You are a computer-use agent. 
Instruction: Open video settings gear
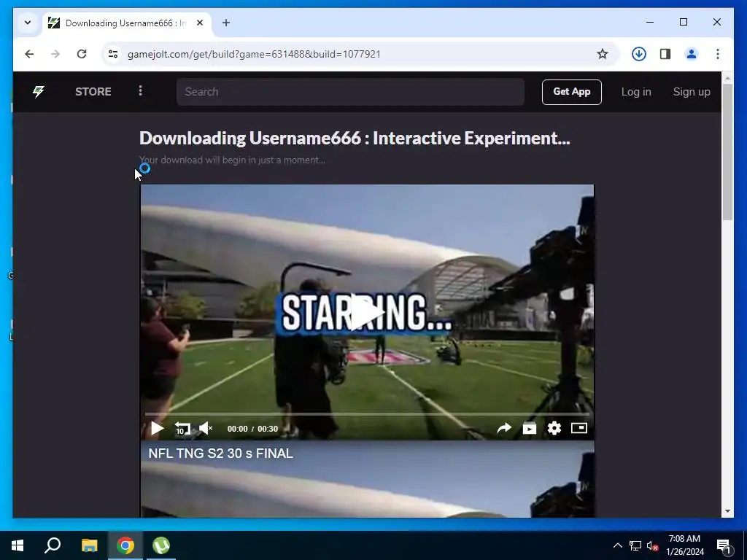click(554, 428)
